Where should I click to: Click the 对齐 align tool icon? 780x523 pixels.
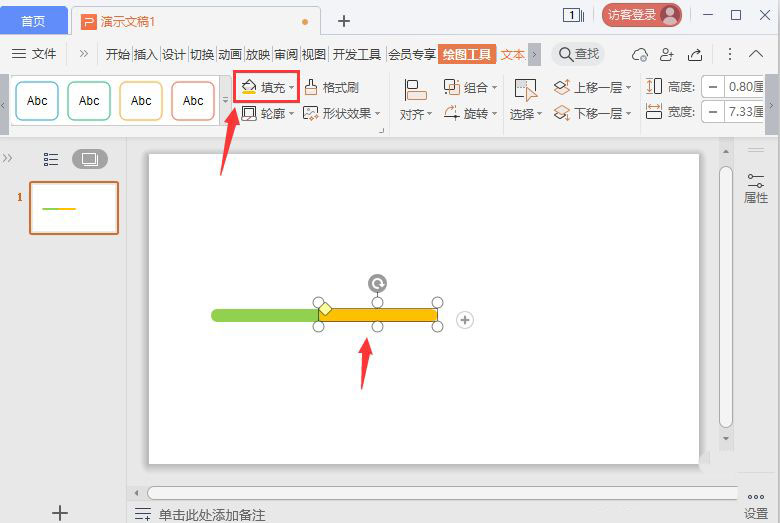pyautogui.click(x=415, y=91)
